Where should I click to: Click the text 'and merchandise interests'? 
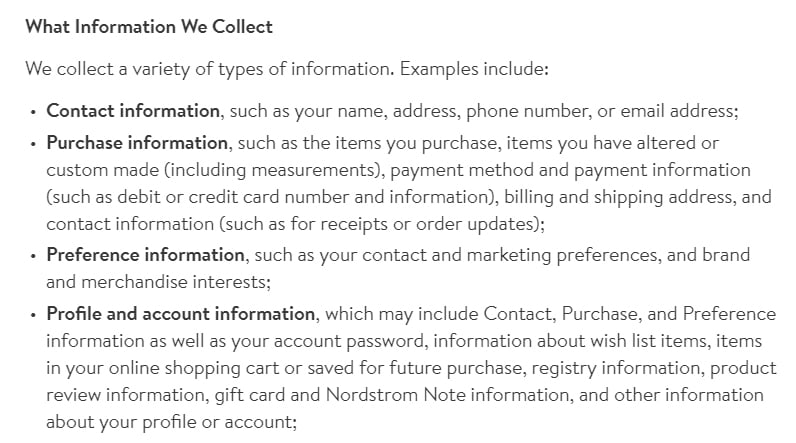click(x=157, y=282)
